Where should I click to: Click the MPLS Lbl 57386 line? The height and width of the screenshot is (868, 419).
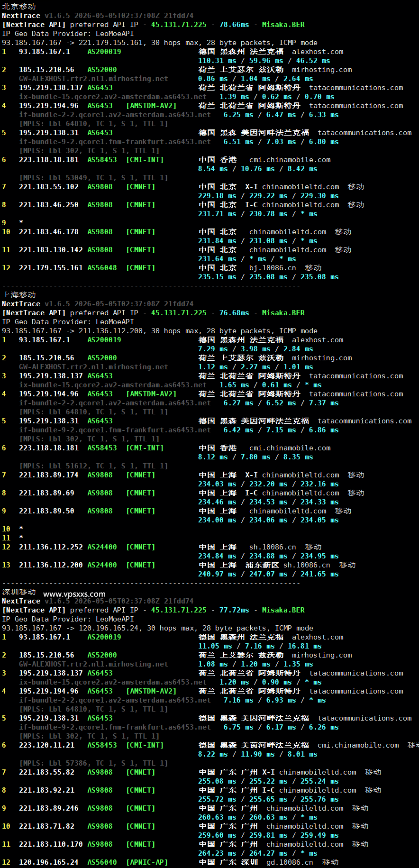[x=93, y=763]
